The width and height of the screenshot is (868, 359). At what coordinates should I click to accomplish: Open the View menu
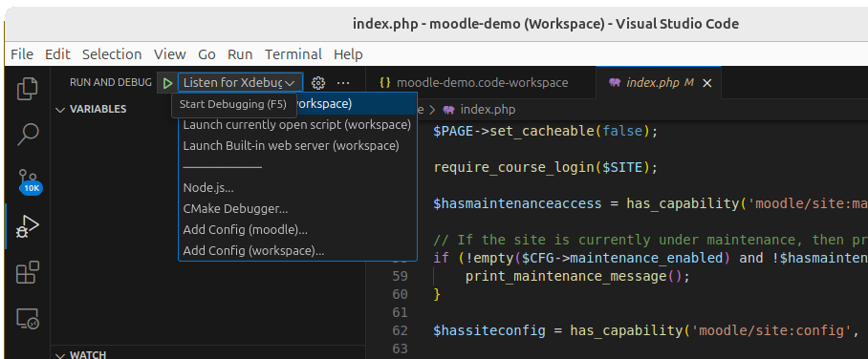coord(170,54)
